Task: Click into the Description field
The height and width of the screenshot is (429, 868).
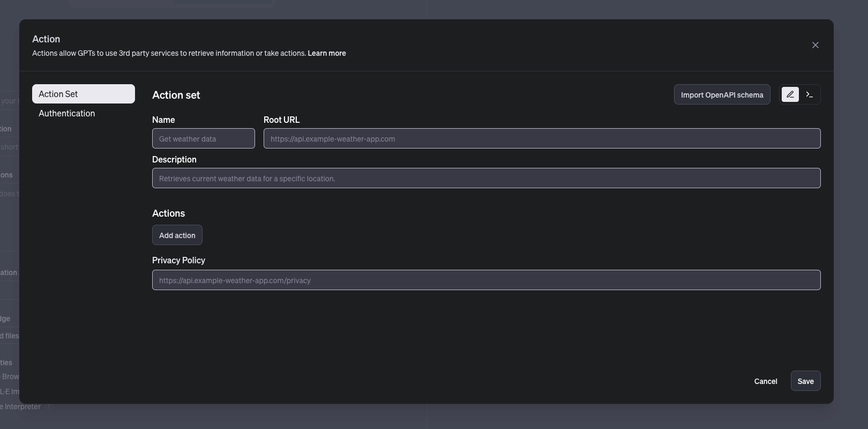Action: point(487,178)
